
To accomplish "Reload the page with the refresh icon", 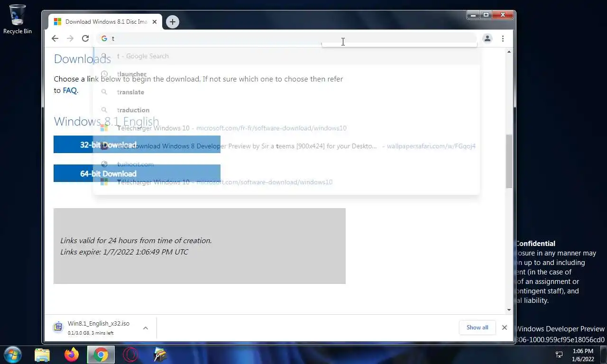I will (x=85, y=38).
